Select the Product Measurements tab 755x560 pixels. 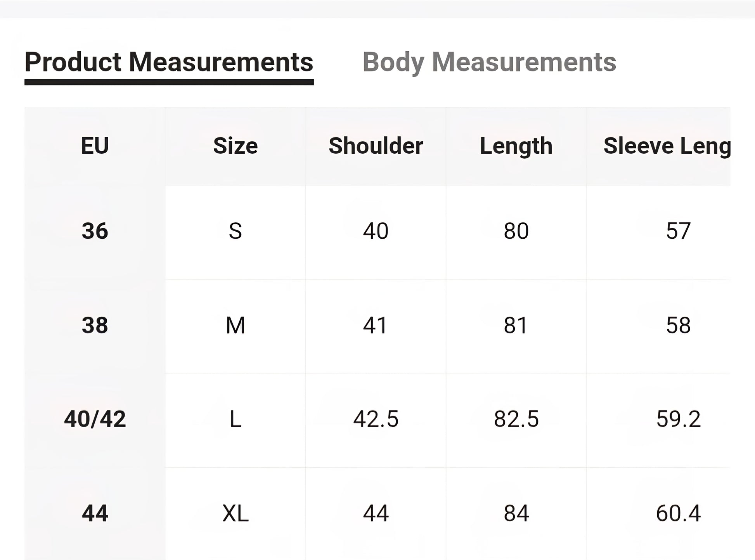pyautogui.click(x=169, y=62)
